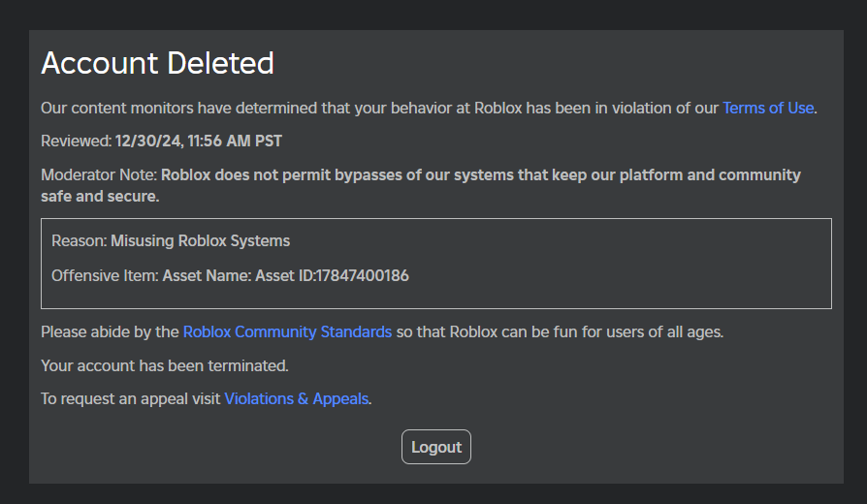This screenshot has width=867, height=504.
Task: Click the Asset ID:17847400186 text
Action: point(332,275)
